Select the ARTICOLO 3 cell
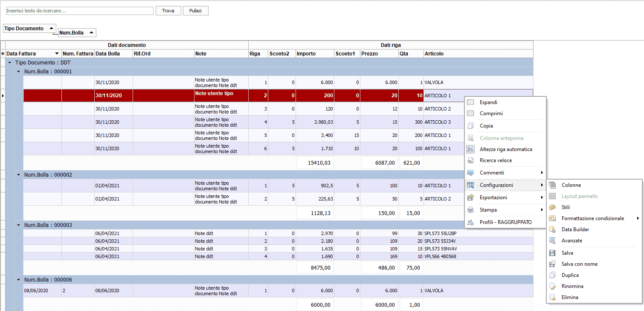Viewport: 644px width, 311px height. point(444,122)
